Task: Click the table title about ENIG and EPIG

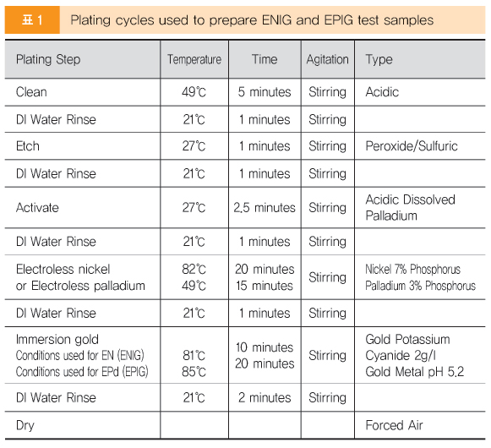Action: point(252,20)
